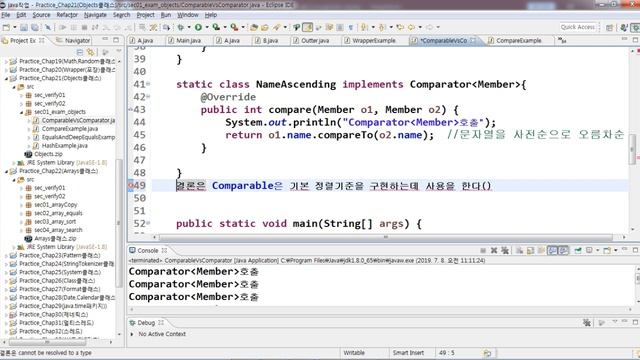Toggle Show Console on Standard Out change
This screenshot has width=640, height=360.
[552, 250]
